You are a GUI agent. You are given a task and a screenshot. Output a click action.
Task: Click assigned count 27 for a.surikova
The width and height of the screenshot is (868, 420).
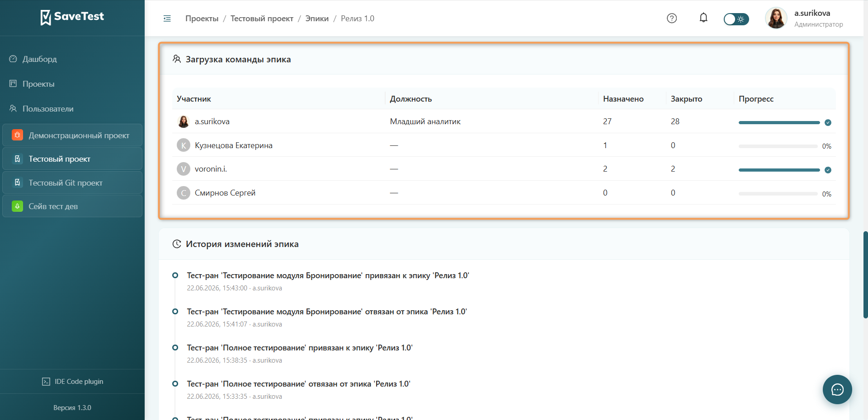607,121
